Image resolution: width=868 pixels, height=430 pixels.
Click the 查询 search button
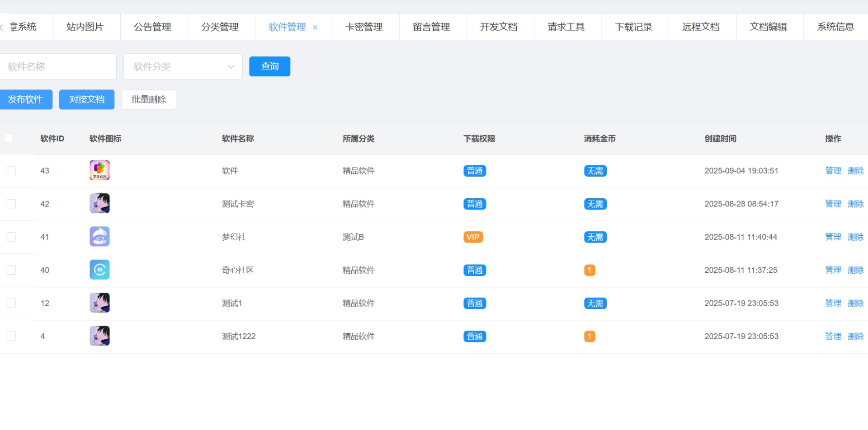(x=269, y=66)
